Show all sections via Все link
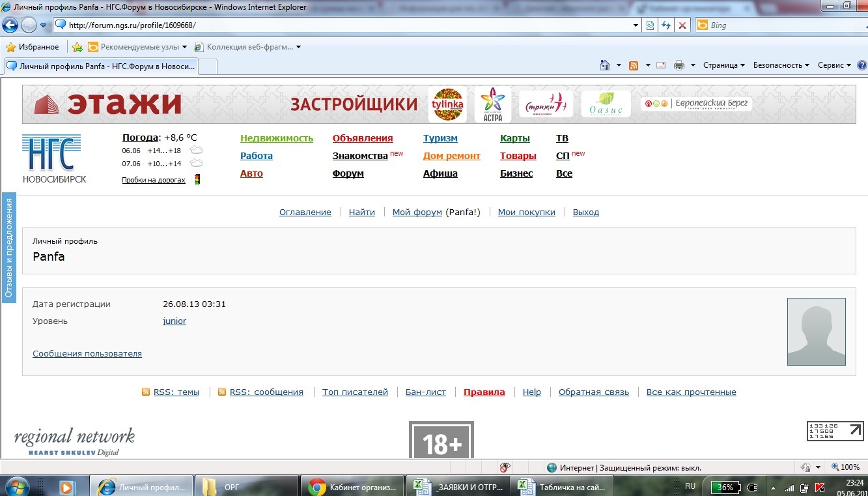The height and width of the screenshot is (496, 868). (x=565, y=173)
